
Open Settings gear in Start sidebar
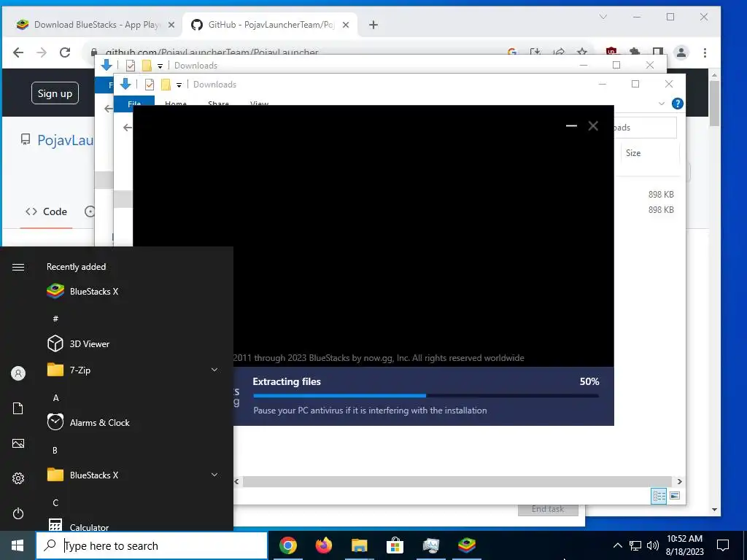[x=18, y=478]
